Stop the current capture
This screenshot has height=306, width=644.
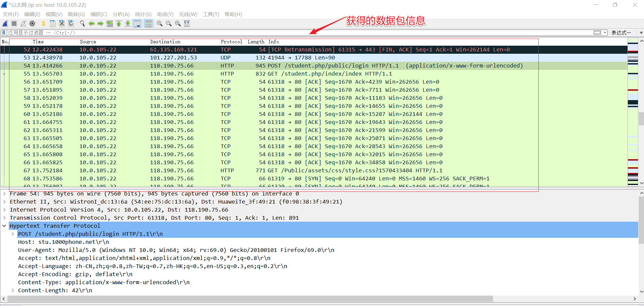(x=13, y=24)
